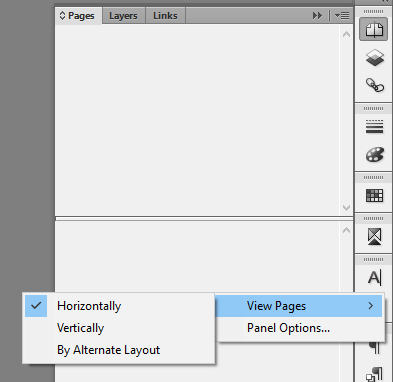393x382 pixels.
Task: Open the Links chain dock icon
Action: point(375,85)
